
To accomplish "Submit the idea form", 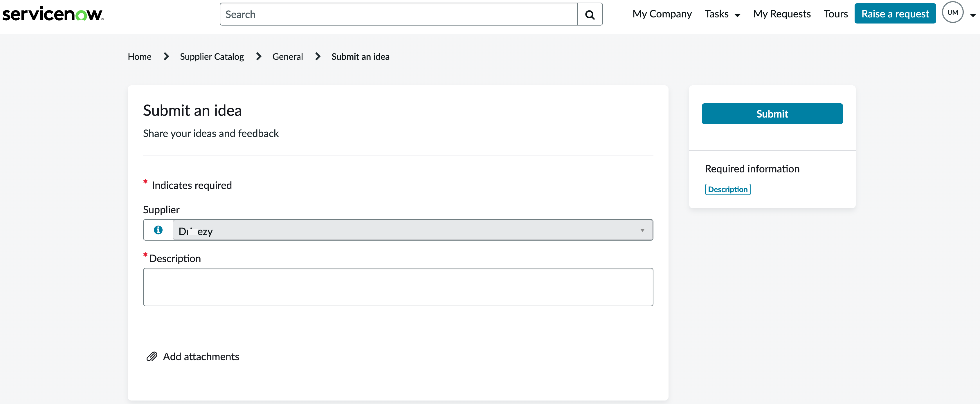I will tap(772, 114).
